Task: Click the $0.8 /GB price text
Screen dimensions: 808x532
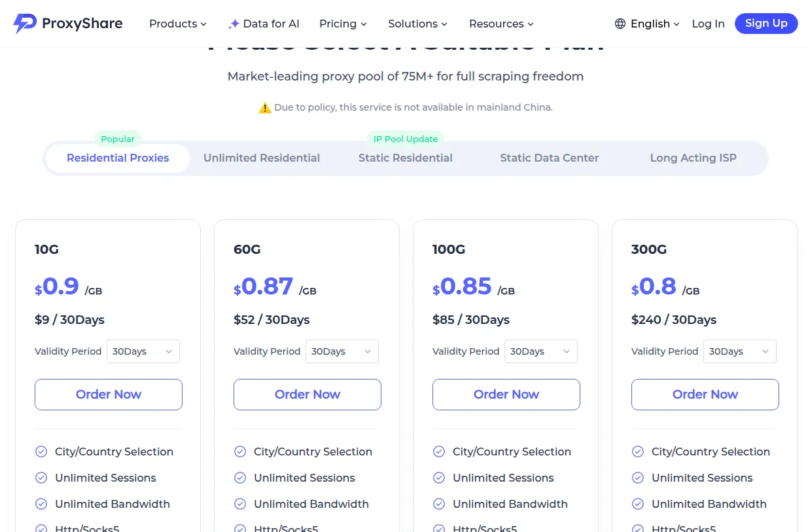Action: 665,287
